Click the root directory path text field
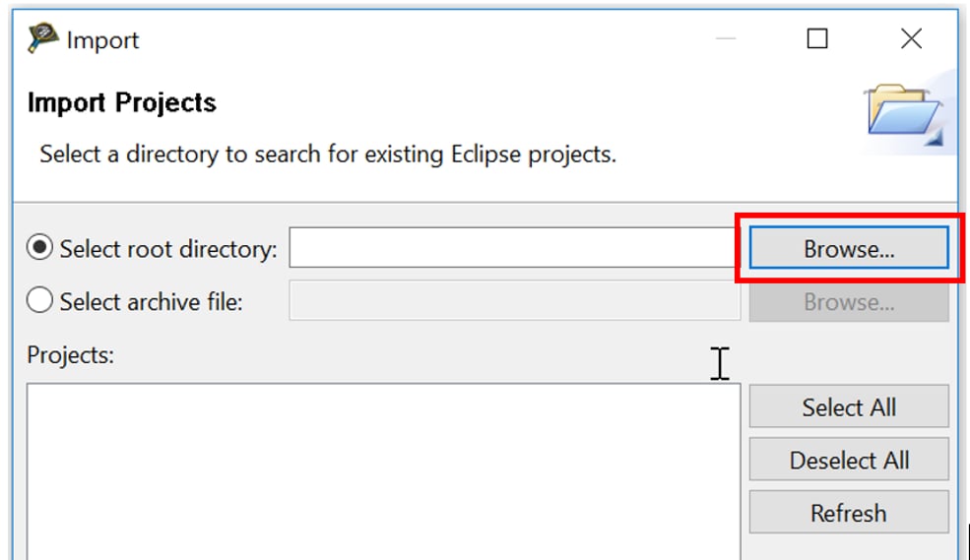 [x=512, y=249]
